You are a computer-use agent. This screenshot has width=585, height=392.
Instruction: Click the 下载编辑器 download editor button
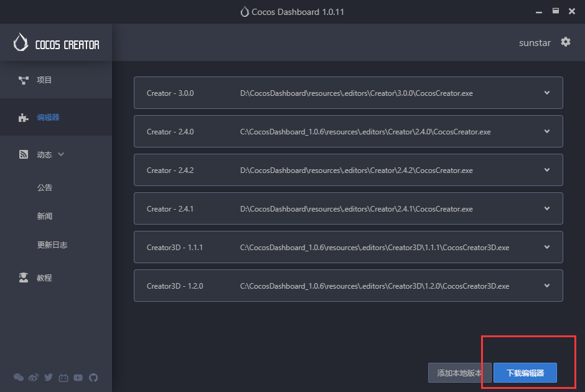[x=525, y=373]
